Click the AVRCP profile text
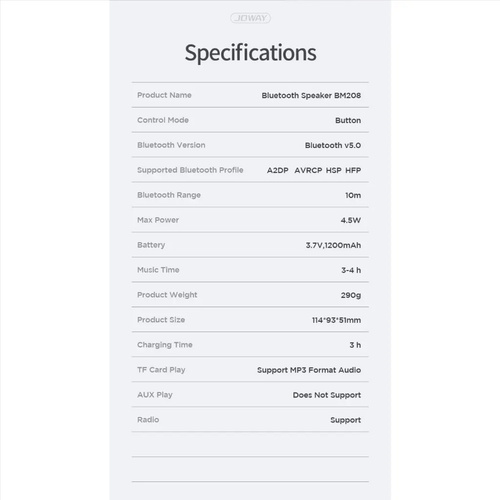This screenshot has height=500, width=500. 308,170
